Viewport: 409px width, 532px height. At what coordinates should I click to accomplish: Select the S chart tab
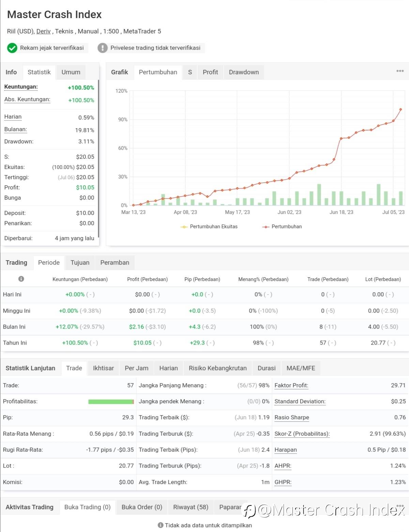click(x=190, y=72)
